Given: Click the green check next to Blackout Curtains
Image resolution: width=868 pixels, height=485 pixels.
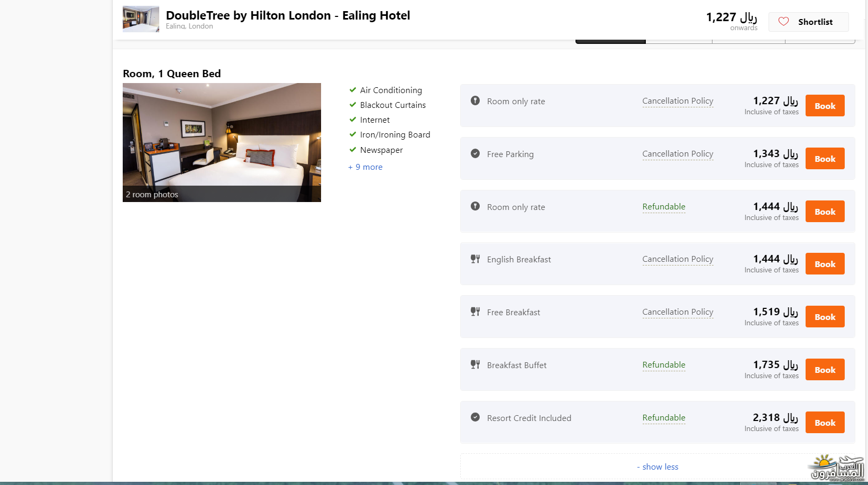Looking at the screenshot, I should (x=353, y=105).
